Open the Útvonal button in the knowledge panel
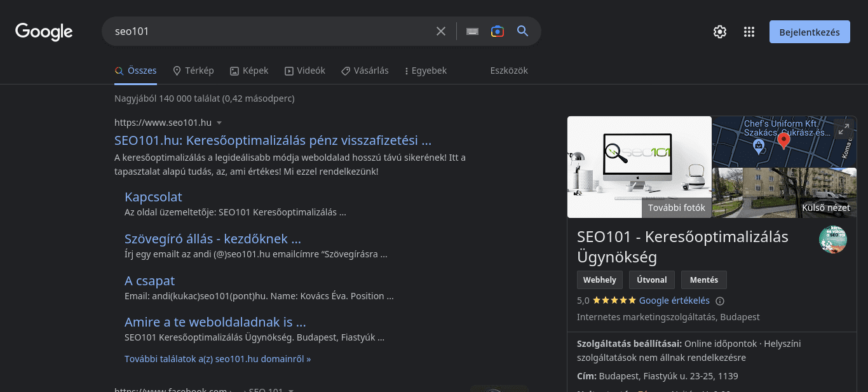This screenshot has height=392, width=868. (652, 280)
